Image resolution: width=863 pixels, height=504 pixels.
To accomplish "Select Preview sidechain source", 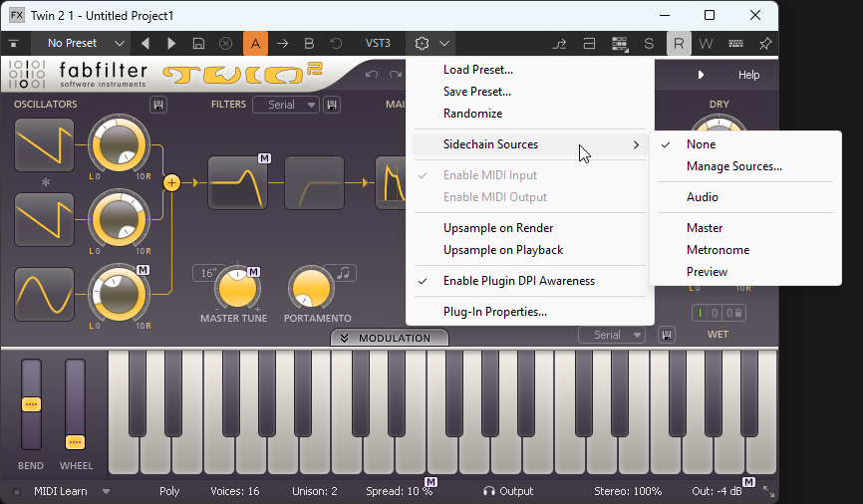I will [745, 272].
